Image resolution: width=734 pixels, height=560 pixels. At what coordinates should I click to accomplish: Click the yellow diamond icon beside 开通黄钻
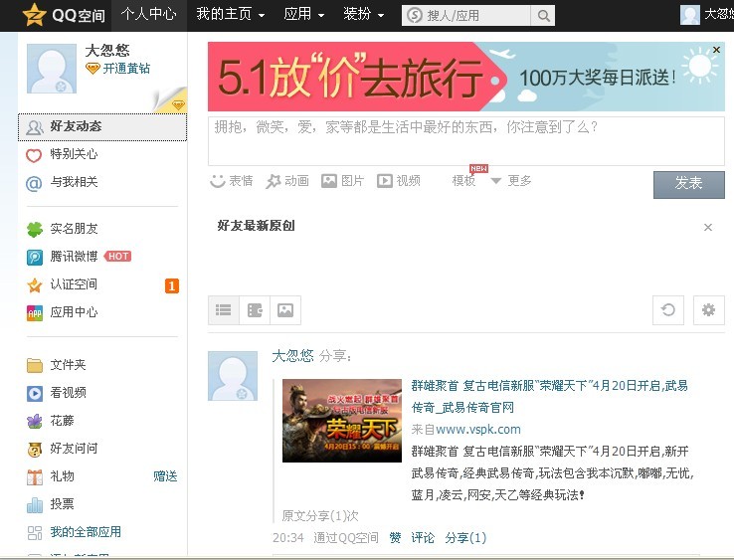[92, 69]
